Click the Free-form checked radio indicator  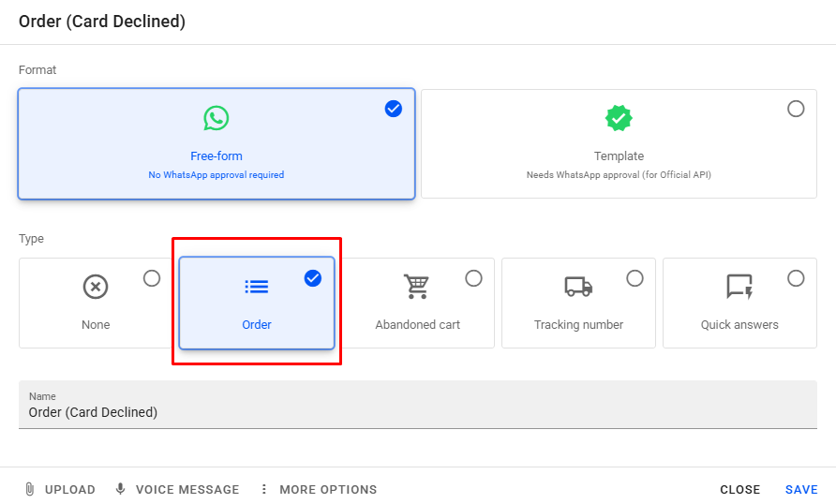(x=394, y=109)
